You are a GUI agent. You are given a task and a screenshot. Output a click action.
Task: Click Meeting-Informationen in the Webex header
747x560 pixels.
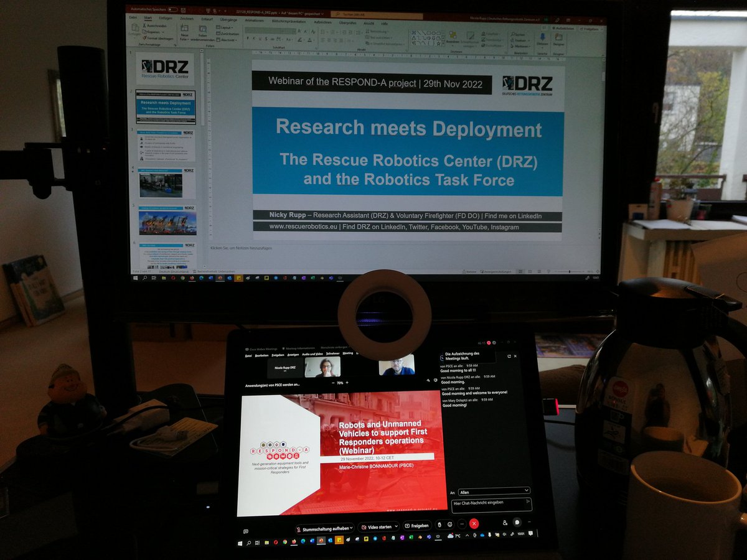[x=299, y=348]
